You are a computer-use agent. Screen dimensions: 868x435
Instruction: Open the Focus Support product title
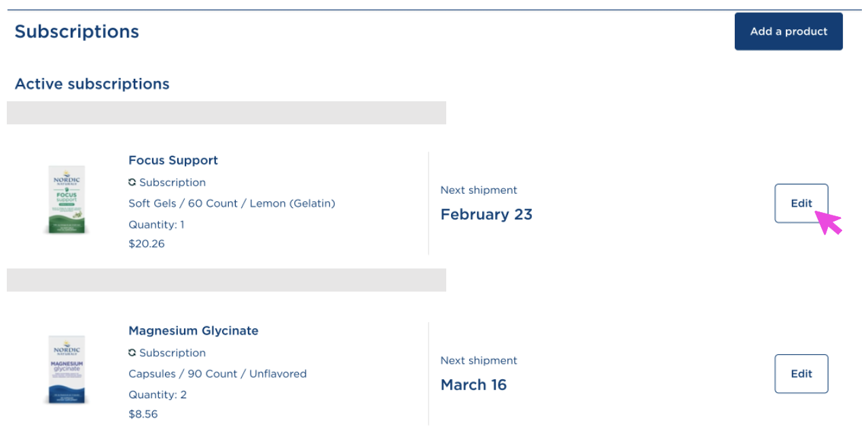[173, 160]
